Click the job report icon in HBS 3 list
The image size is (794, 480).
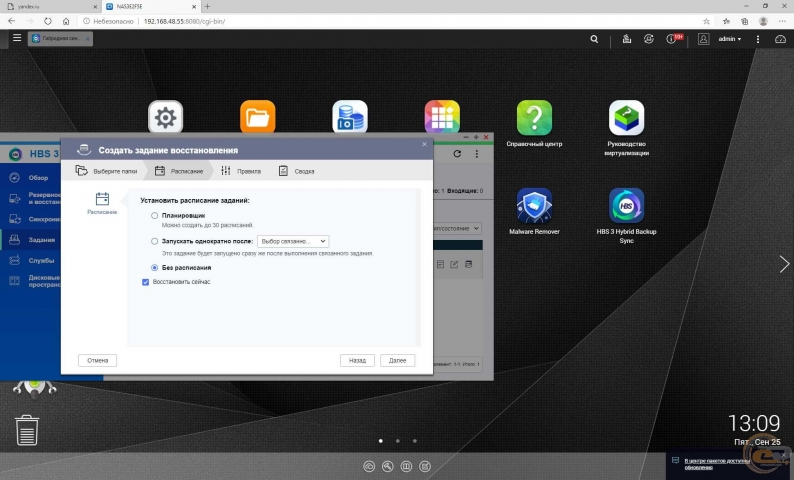pyautogui.click(x=441, y=264)
